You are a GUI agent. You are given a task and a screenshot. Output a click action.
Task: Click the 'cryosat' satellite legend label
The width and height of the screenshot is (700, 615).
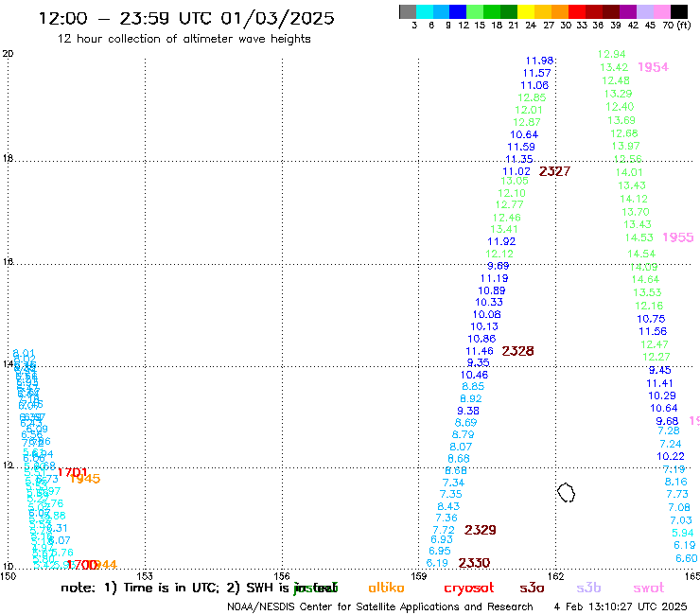pyautogui.click(x=469, y=589)
